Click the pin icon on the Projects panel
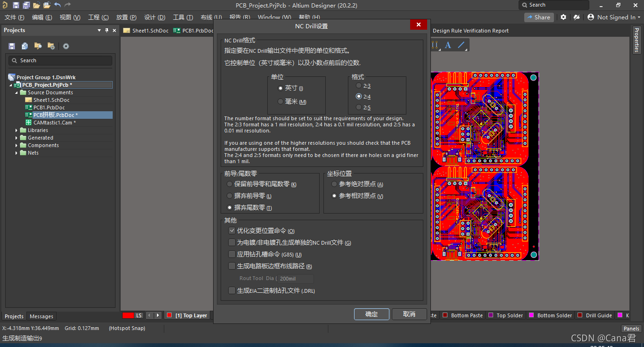 [107, 30]
